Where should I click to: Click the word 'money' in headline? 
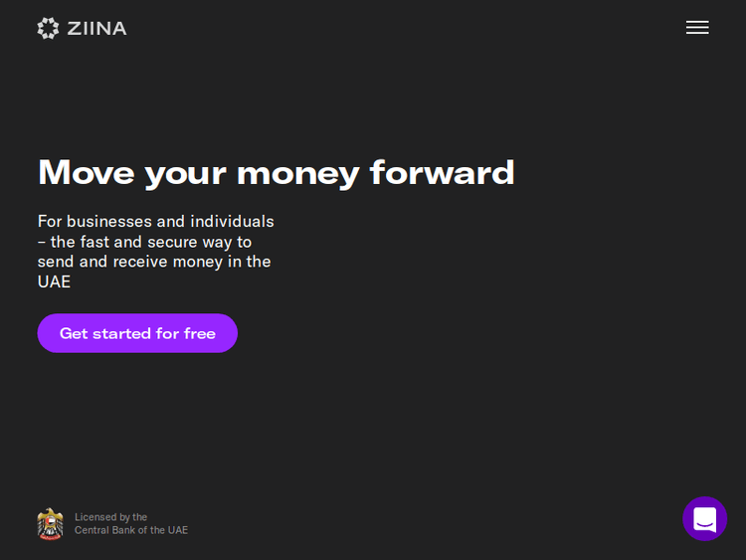point(297,172)
